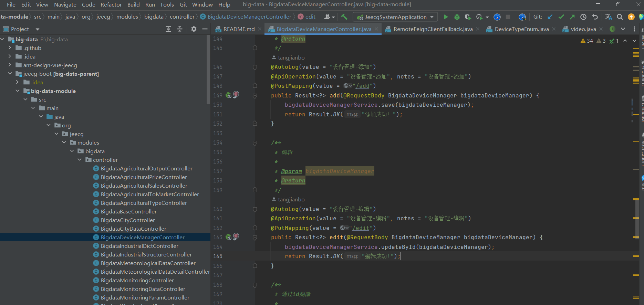The height and width of the screenshot is (305, 644).
Task: Open the Navigate menu
Action: (x=65, y=4)
